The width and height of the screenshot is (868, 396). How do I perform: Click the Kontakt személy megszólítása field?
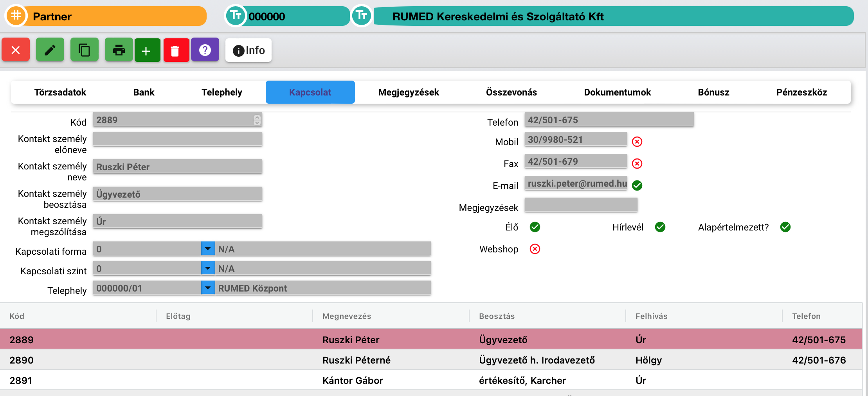[177, 221]
